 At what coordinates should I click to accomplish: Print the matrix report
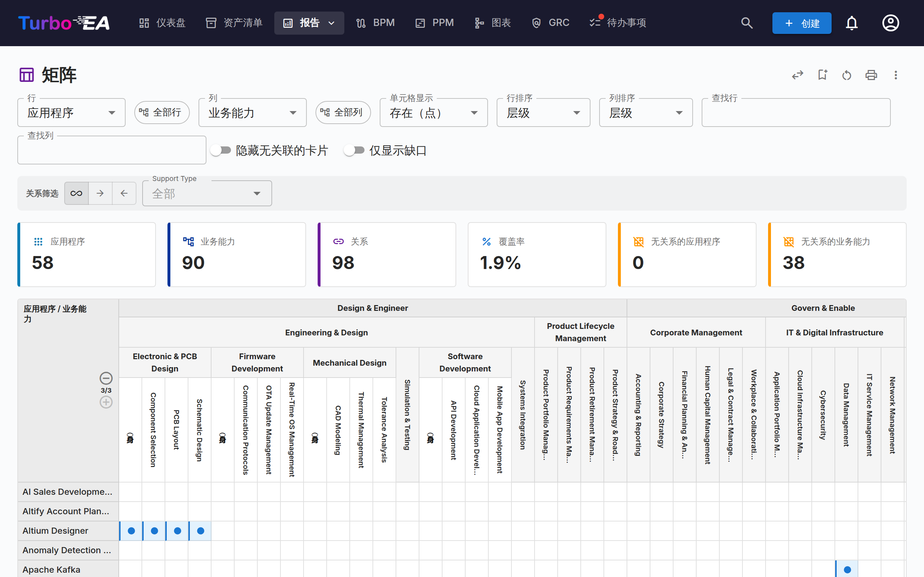click(x=871, y=75)
